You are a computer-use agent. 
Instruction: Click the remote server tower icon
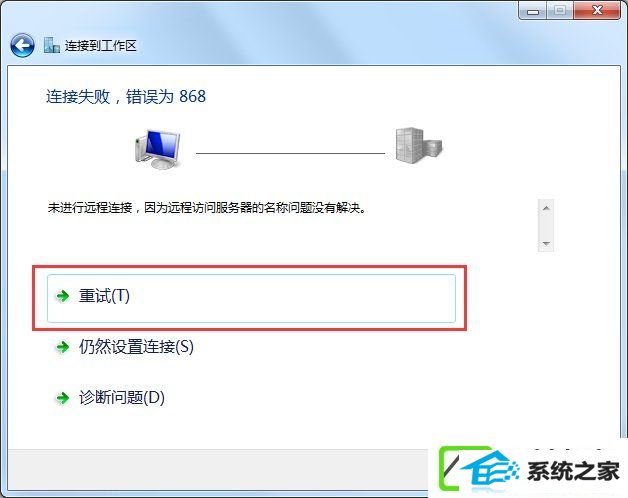(419, 145)
